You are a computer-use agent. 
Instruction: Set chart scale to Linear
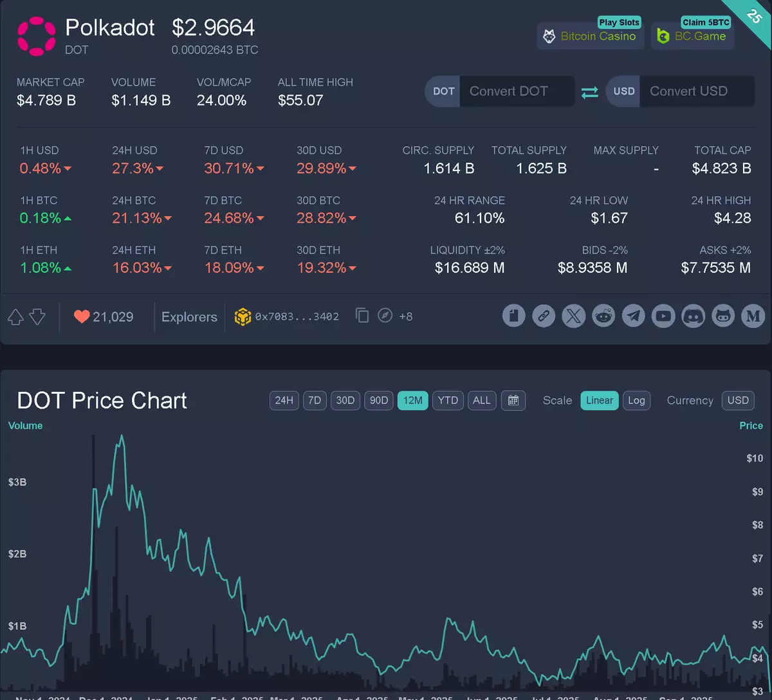coord(599,400)
